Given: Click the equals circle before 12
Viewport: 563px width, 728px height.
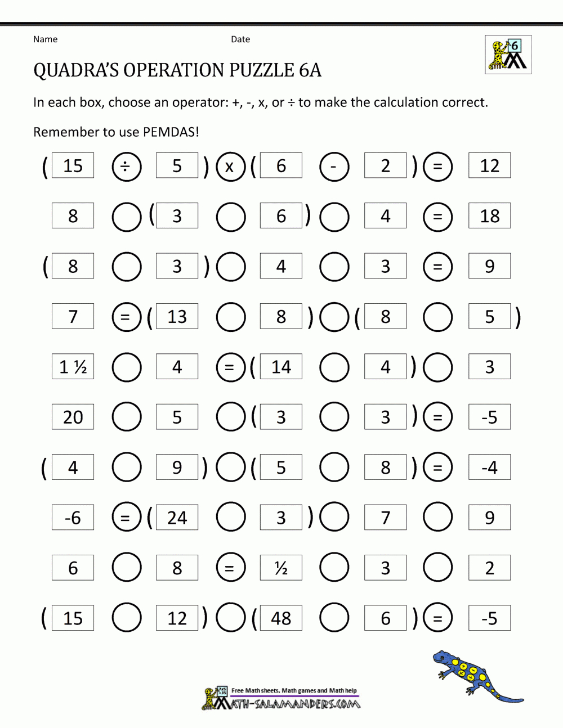Looking at the screenshot, I should click(x=438, y=167).
